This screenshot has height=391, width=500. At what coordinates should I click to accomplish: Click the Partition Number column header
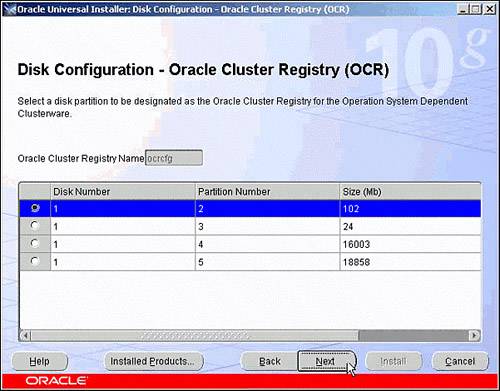[x=267, y=192]
